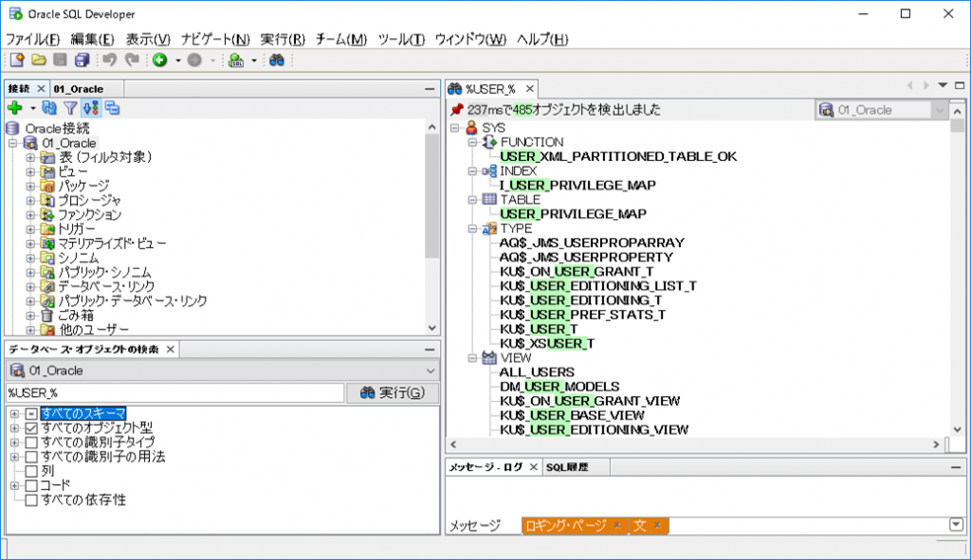Screen dimensions: 971x560
Task: Click the Save disk icon
Action: [x=60, y=60]
